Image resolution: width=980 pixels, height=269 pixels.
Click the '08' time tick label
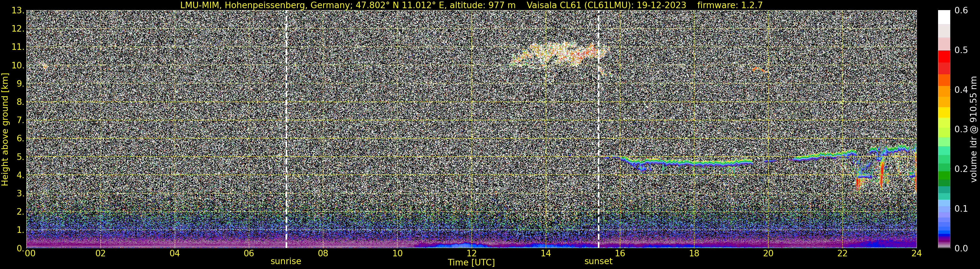(x=323, y=253)
